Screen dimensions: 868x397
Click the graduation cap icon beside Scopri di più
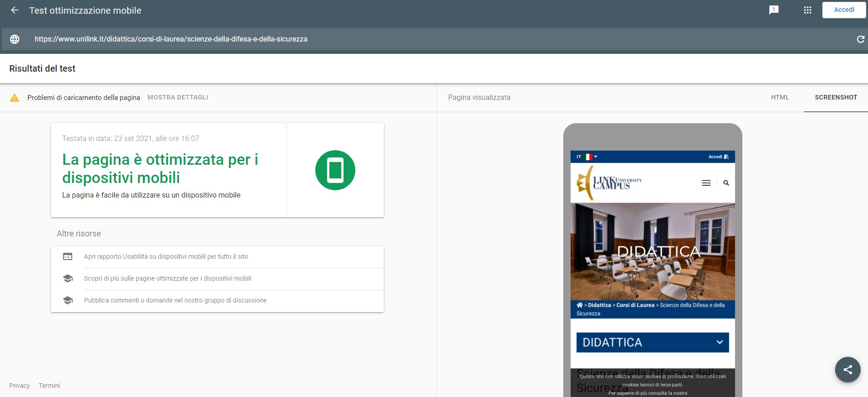tap(68, 278)
